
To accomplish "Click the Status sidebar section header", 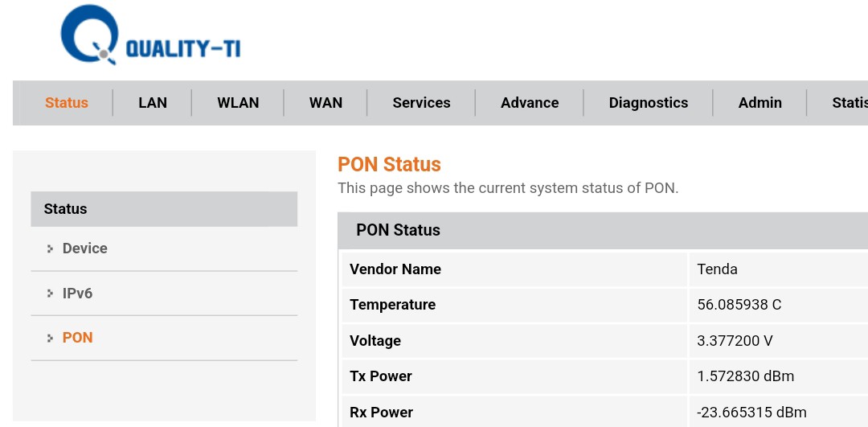I will (164, 209).
